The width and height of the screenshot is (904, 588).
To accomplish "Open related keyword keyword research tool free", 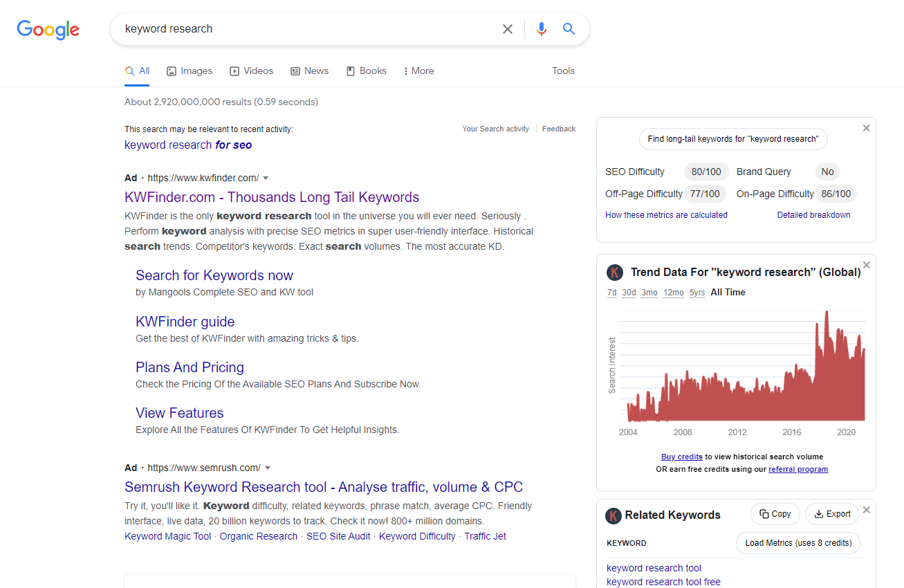I will [x=664, y=582].
